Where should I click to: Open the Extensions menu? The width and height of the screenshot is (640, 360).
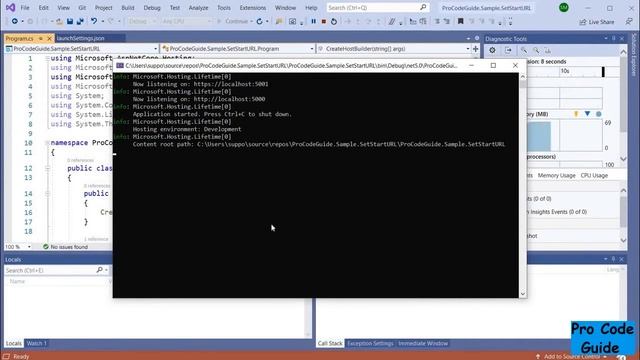253,8
